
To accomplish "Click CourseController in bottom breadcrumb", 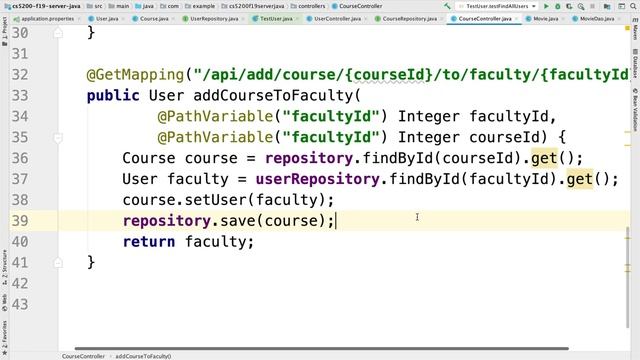I will click(x=83, y=356).
